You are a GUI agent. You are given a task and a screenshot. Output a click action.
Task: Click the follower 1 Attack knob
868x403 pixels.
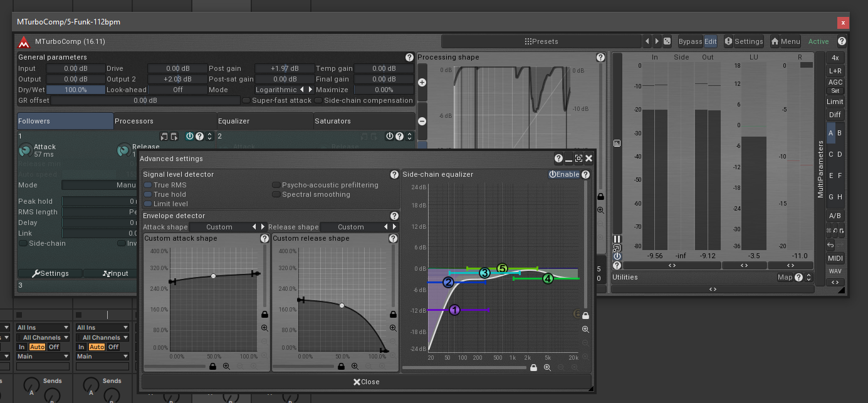pyautogui.click(x=25, y=150)
